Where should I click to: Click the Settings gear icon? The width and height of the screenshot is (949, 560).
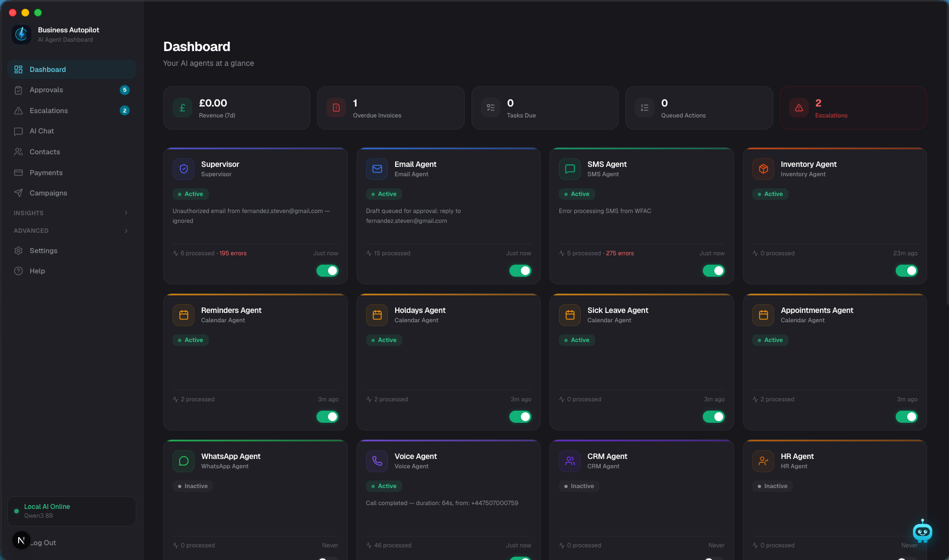(18, 251)
